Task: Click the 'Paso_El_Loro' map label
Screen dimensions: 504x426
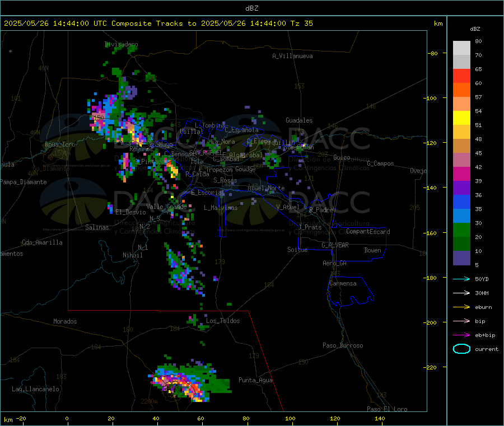Action: (387, 409)
